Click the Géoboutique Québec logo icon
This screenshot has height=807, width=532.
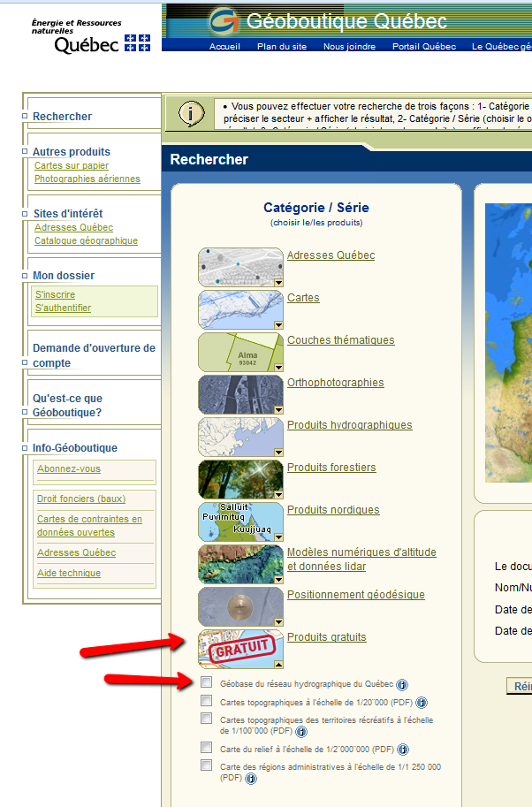point(224,21)
